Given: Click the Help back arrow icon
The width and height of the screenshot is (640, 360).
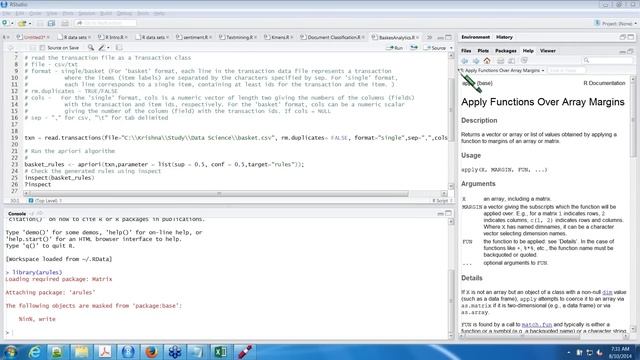Looking at the screenshot, I should pyautogui.click(x=464, y=61).
